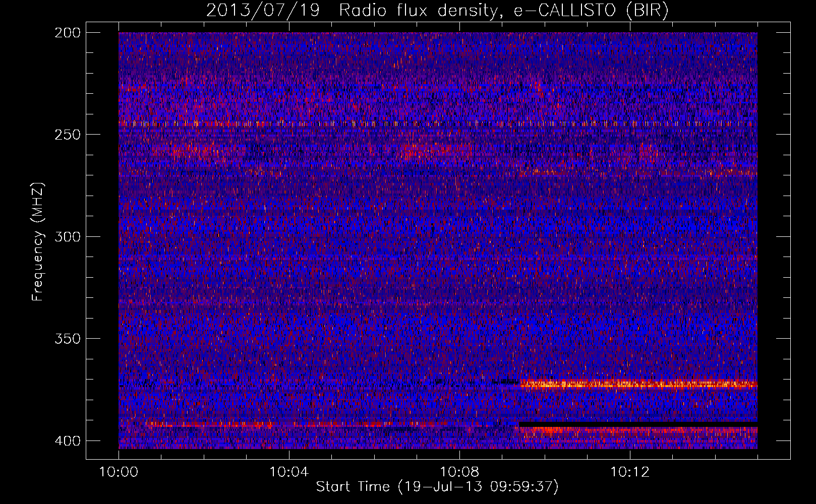Viewport: 816px width, 504px height.
Task: Click the orange interference line near 245 MHz
Action: coord(438,123)
